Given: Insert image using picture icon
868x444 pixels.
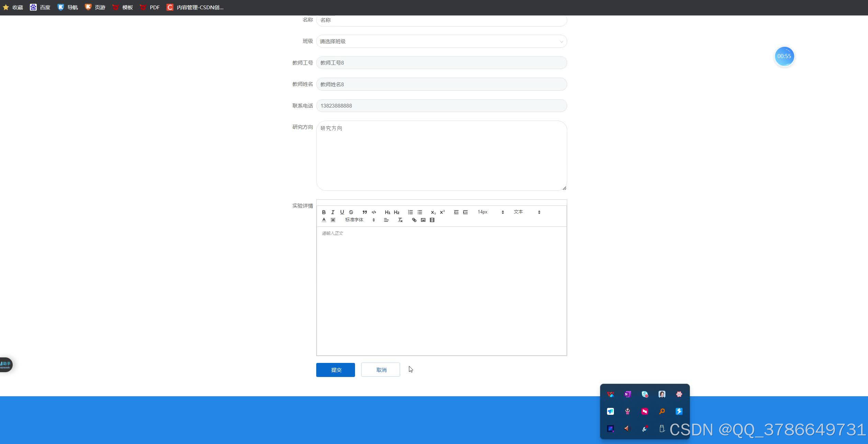Looking at the screenshot, I should [423, 220].
